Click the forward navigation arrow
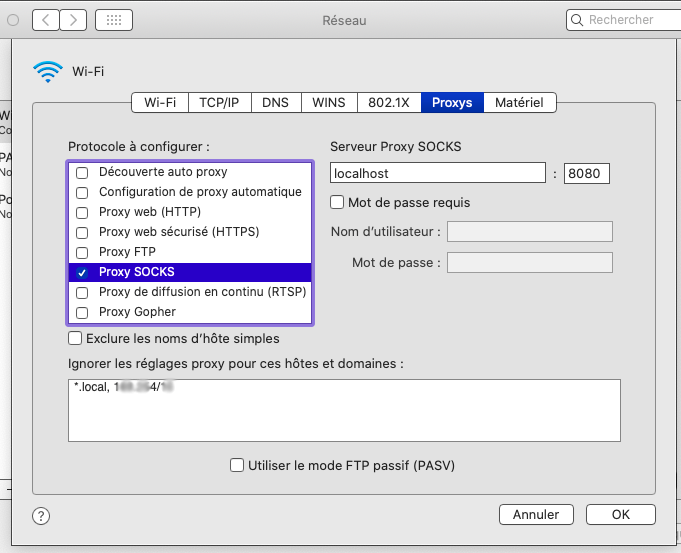 coord(74,20)
